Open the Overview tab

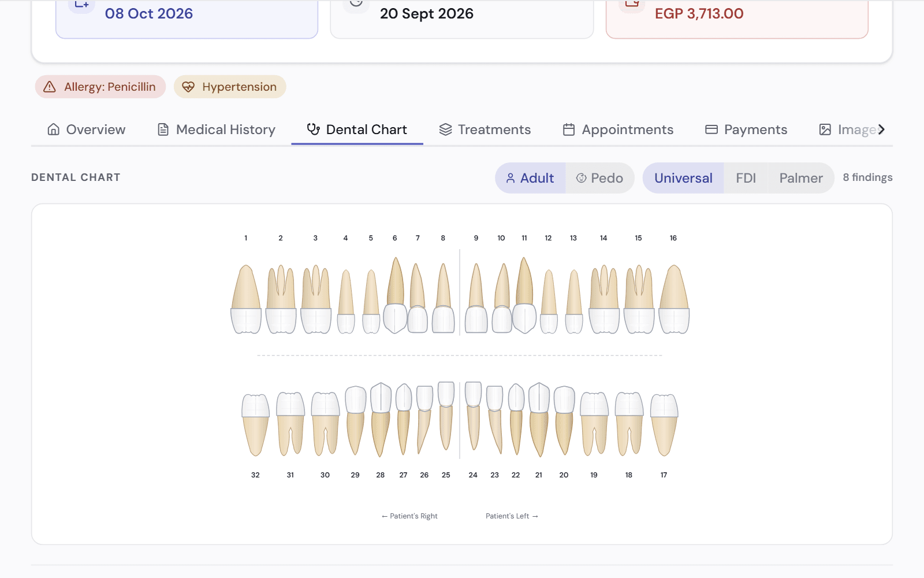coord(87,129)
